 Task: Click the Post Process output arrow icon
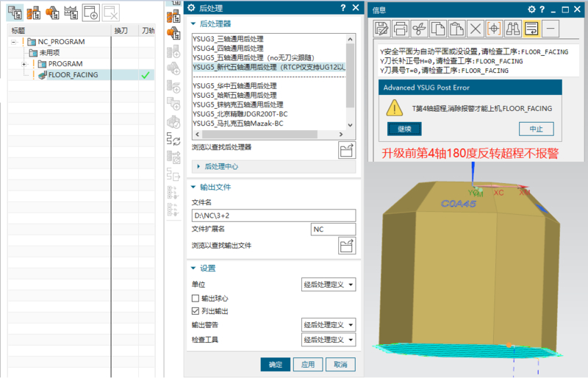[x=173, y=174]
